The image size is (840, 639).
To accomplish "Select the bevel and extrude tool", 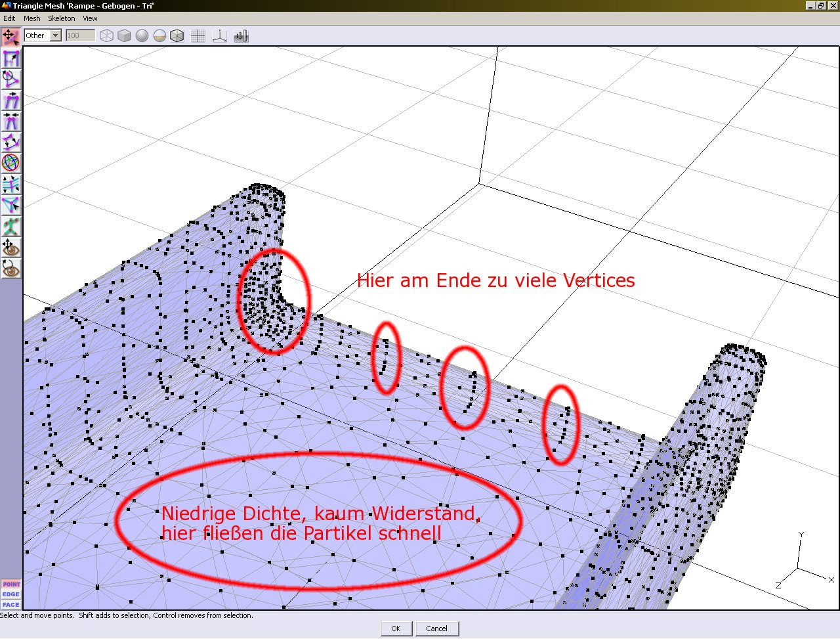I will 10,185.
